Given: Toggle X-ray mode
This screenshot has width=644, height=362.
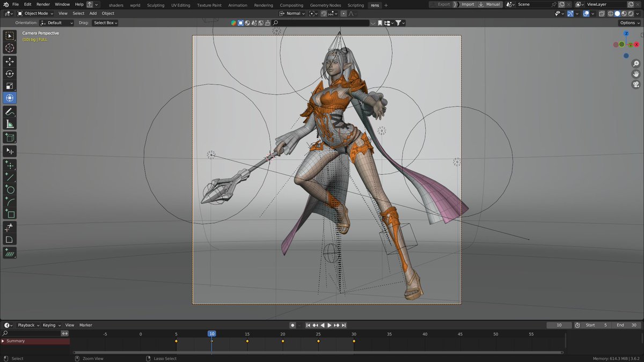Looking at the screenshot, I should (x=602, y=13).
